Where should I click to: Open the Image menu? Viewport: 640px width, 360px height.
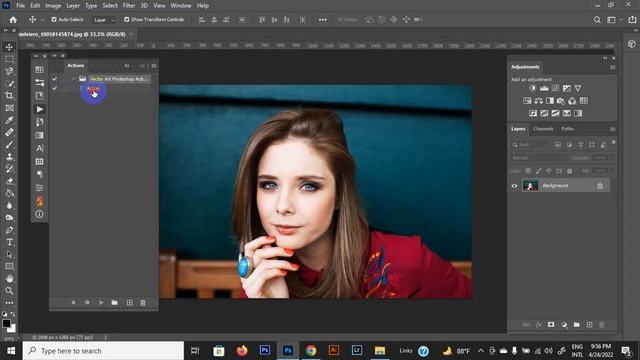point(53,6)
